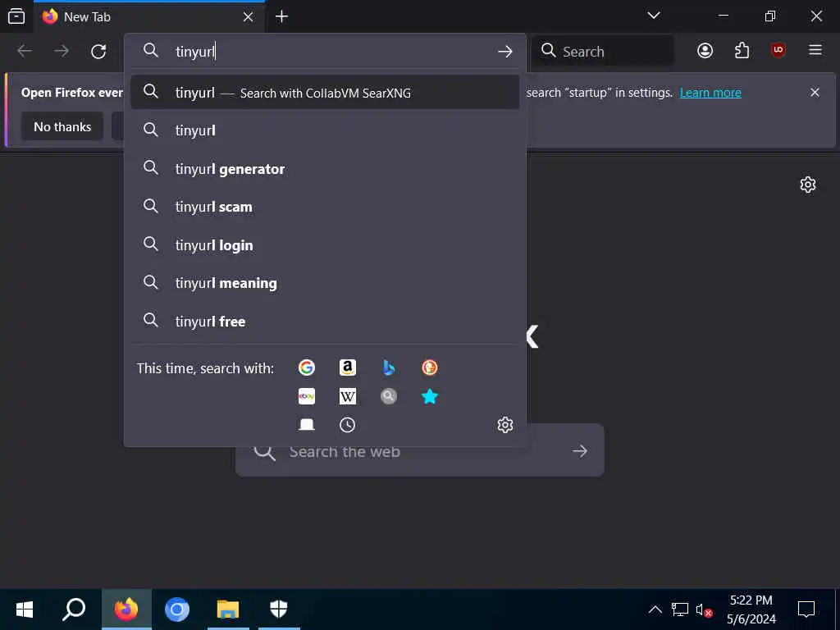
Task: Reload the current page
Action: click(98, 52)
